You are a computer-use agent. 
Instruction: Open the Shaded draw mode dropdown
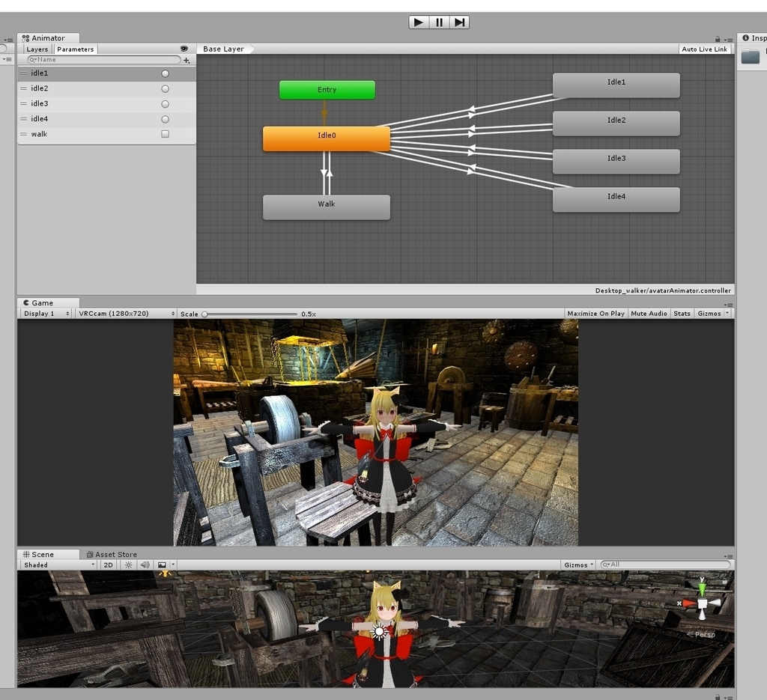[58, 564]
